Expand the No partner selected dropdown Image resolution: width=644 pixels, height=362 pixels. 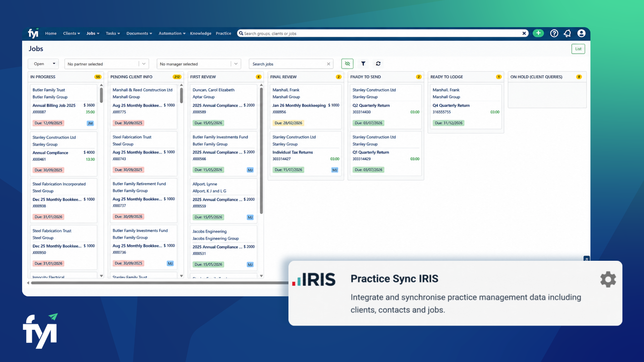pos(107,64)
